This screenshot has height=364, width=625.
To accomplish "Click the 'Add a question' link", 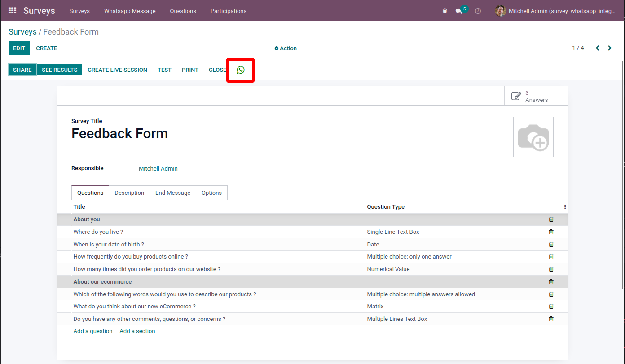I will click(x=93, y=331).
